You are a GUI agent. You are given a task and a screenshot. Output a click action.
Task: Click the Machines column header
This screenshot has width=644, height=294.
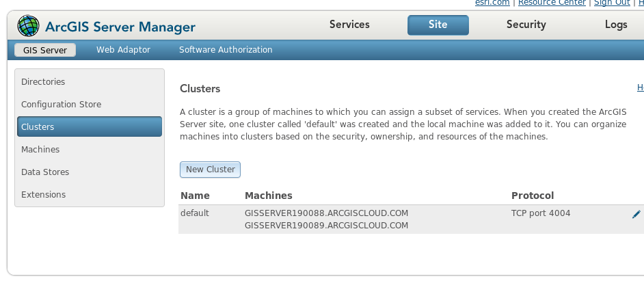[x=269, y=196]
